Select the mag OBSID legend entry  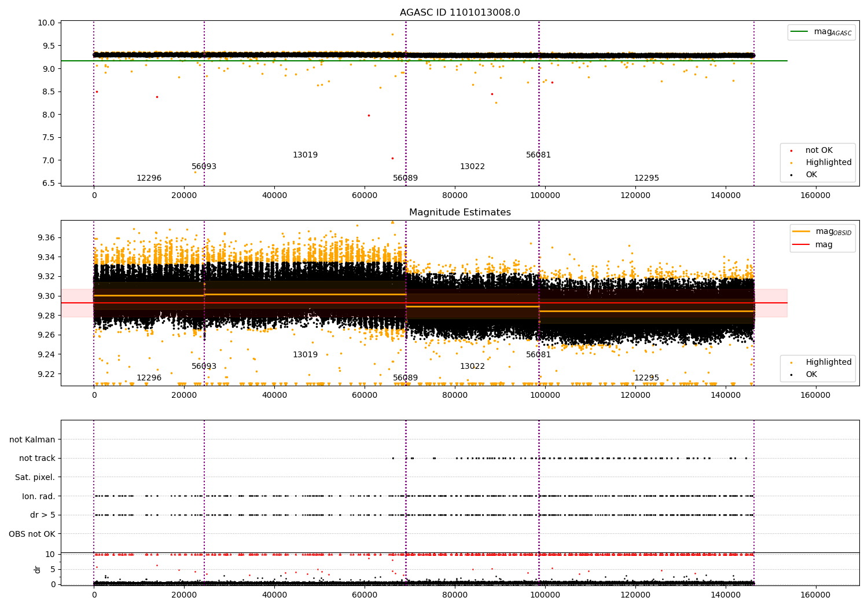pos(822,232)
